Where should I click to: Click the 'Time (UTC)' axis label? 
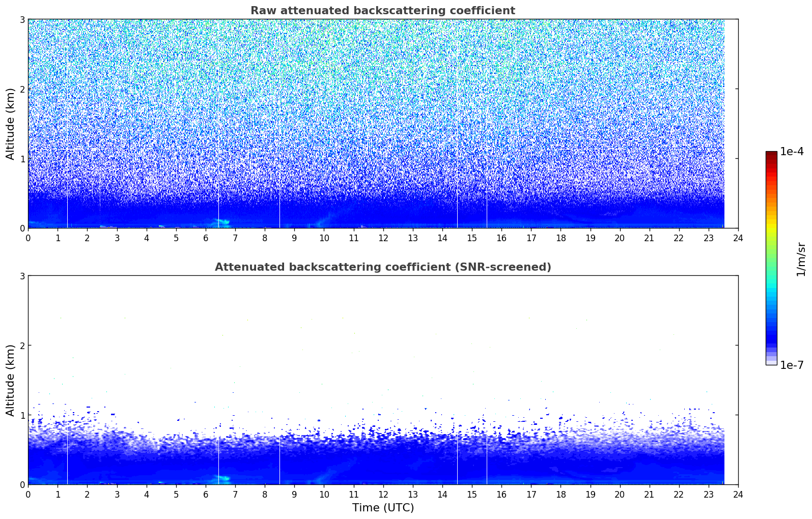[383, 508]
